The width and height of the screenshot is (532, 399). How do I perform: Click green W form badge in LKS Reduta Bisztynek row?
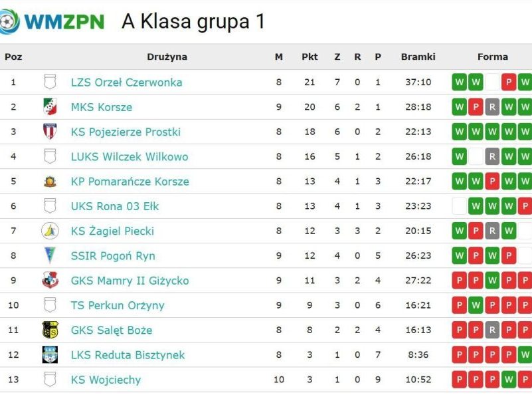pyautogui.click(x=525, y=355)
